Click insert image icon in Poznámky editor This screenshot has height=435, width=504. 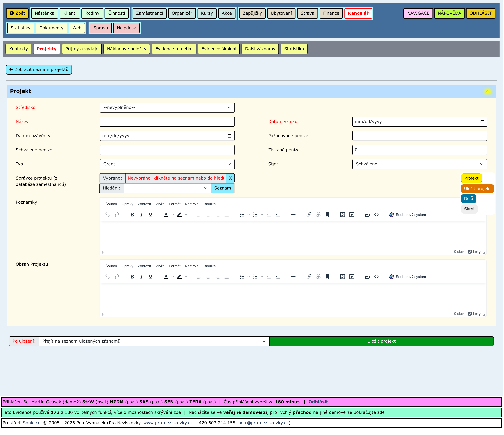(x=343, y=215)
